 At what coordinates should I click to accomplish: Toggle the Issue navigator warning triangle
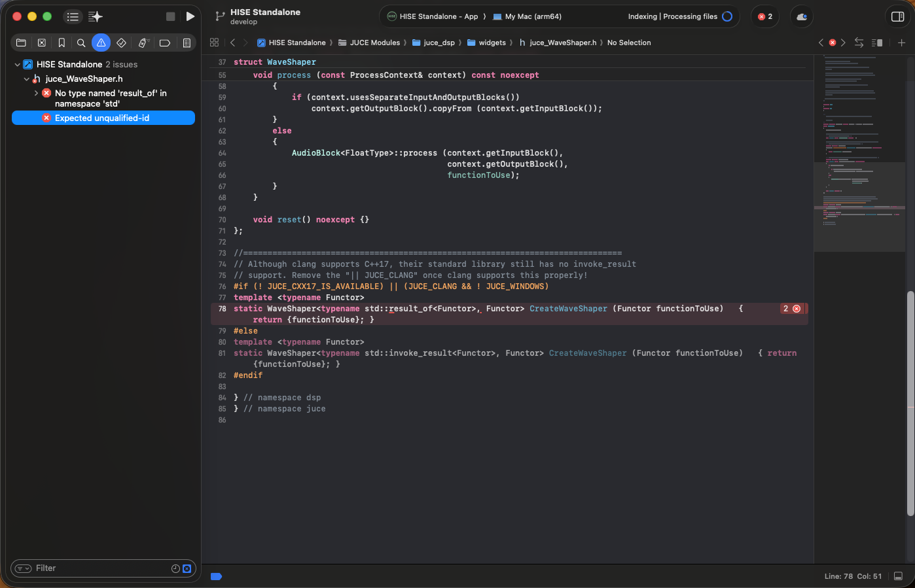point(100,42)
